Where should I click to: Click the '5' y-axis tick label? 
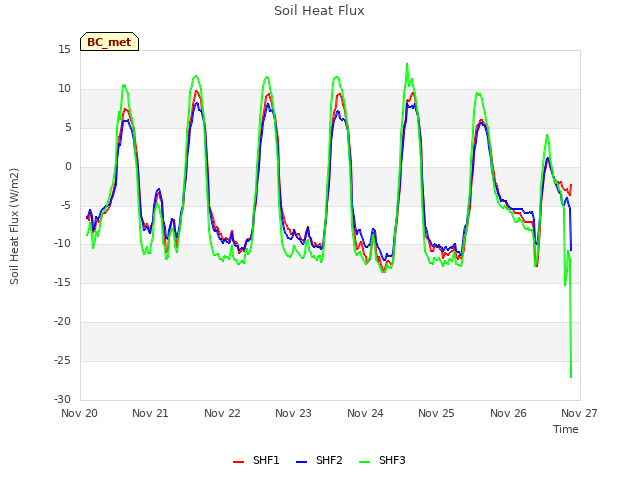pos(68,128)
